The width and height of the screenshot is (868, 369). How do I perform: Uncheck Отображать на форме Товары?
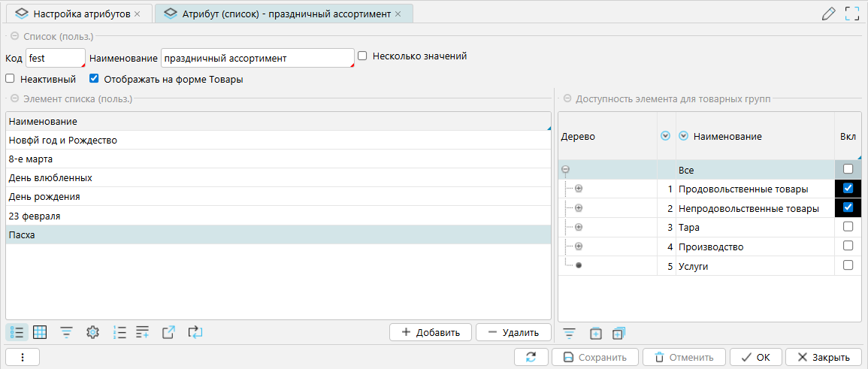[x=94, y=79]
